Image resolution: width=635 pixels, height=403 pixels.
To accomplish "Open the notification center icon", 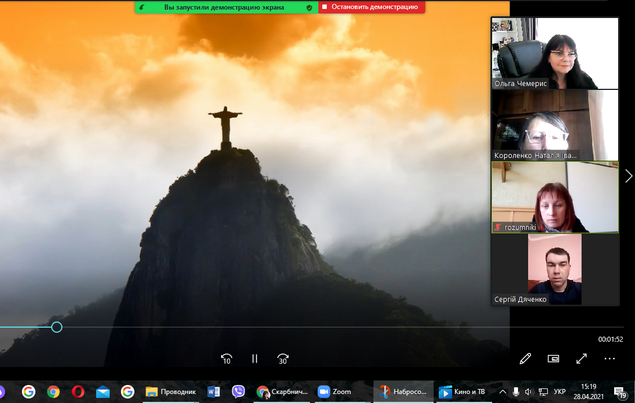I will 620,392.
